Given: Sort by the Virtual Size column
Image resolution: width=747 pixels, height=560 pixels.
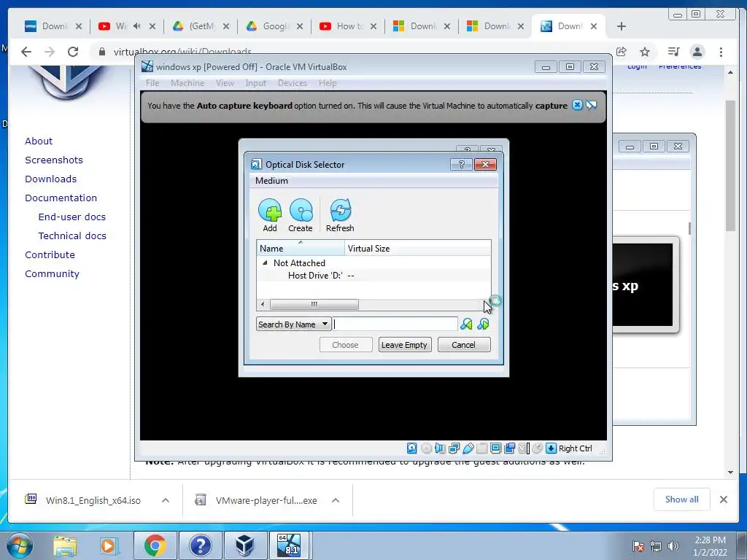Looking at the screenshot, I should click(418, 248).
